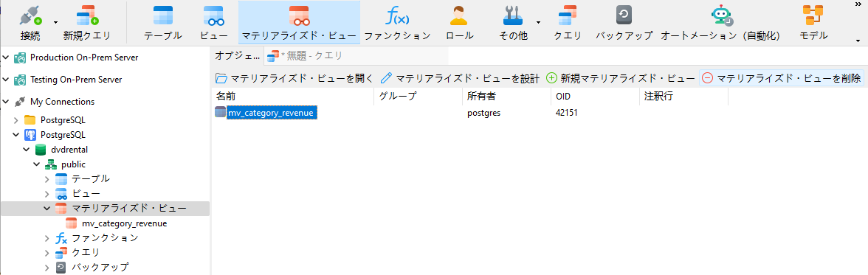Click 新規マテリアライズド・ビュー button
This screenshot has height=275, width=868.
point(621,78)
